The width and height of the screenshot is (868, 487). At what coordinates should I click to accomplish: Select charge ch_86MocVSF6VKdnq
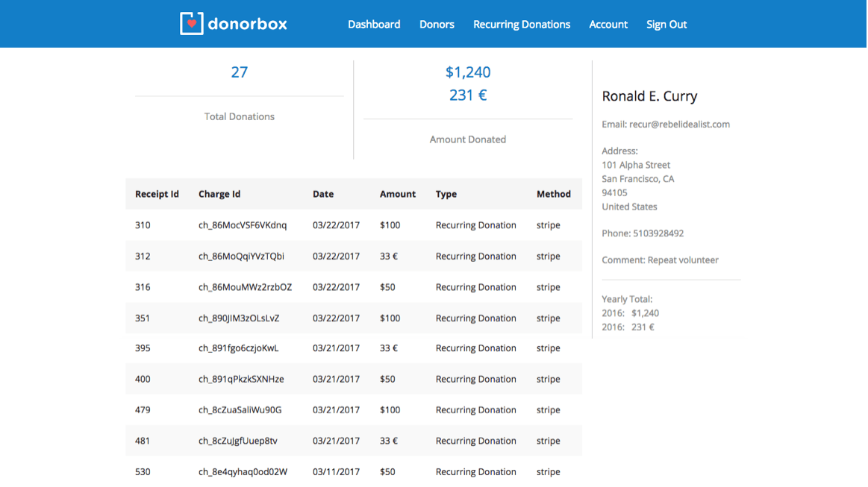click(243, 225)
